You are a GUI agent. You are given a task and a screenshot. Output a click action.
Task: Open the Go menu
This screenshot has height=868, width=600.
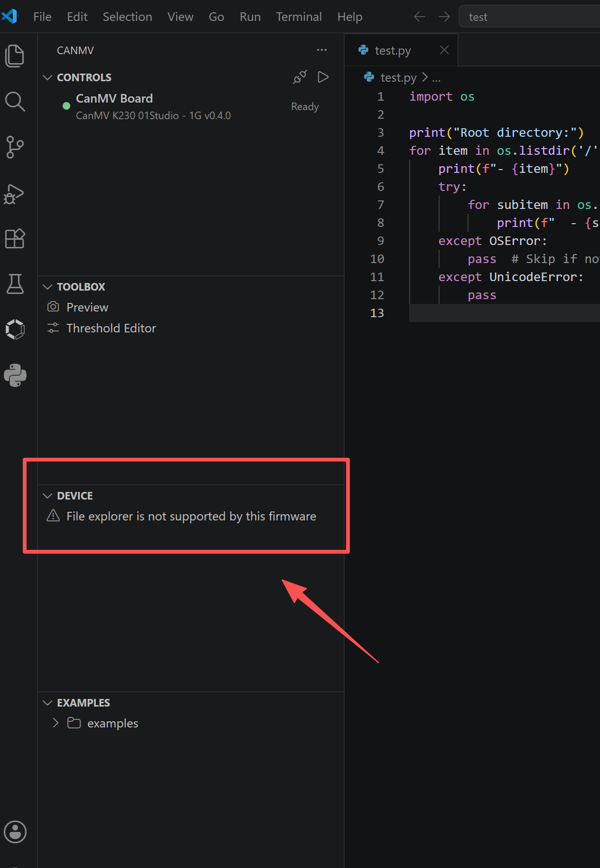(x=216, y=17)
